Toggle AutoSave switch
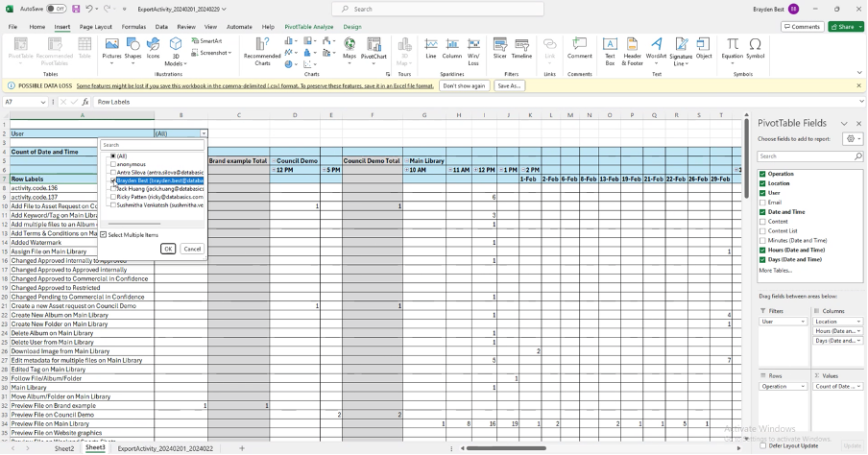 coord(56,9)
